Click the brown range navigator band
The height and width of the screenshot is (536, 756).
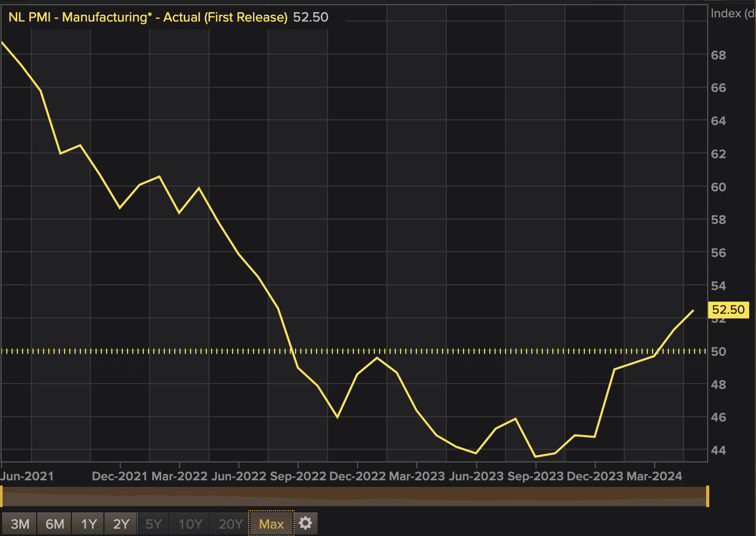coord(354,497)
